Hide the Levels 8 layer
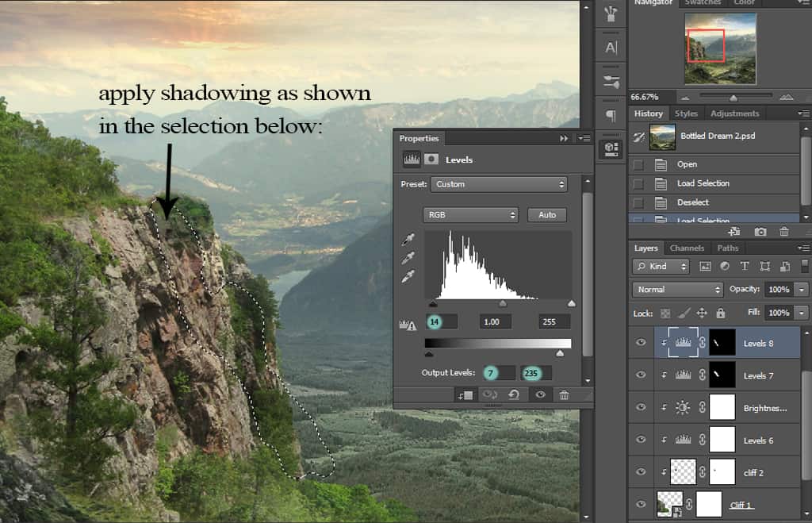Viewport: 812px width, 523px height. [641, 343]
